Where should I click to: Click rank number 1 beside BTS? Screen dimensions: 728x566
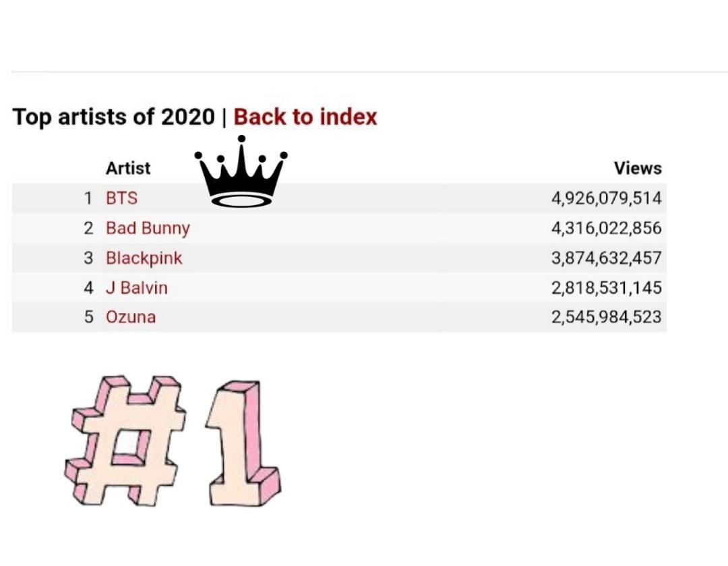[88, 198]
